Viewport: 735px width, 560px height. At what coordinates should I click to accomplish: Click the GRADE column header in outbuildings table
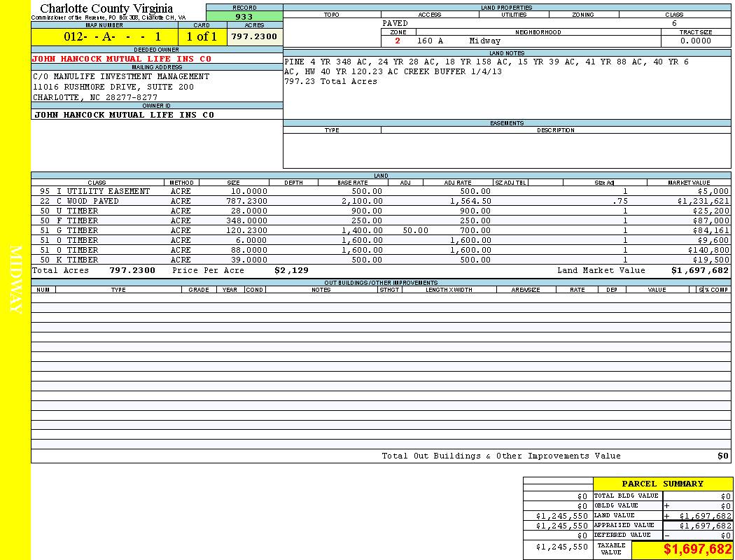click(x=199, y=289)
